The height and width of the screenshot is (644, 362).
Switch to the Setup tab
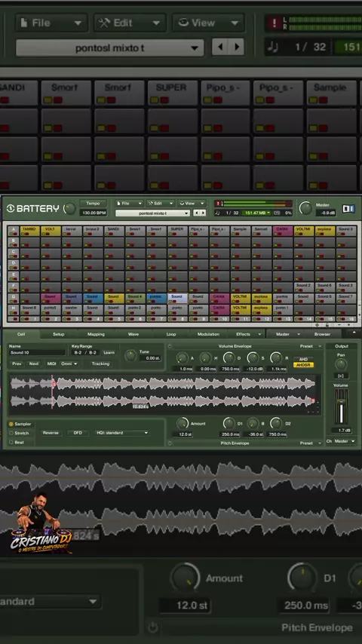click(58, 334)
